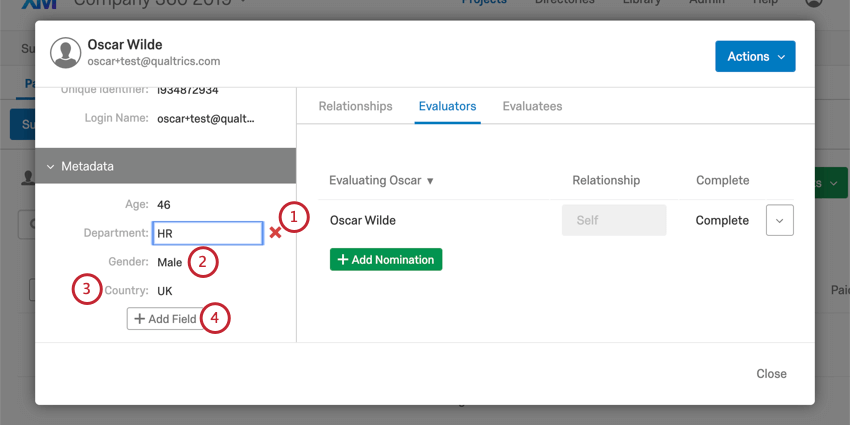This screenshot has width=850, height=425.
Task: Click the plus icon on Add Field
Action: [139, 319]
